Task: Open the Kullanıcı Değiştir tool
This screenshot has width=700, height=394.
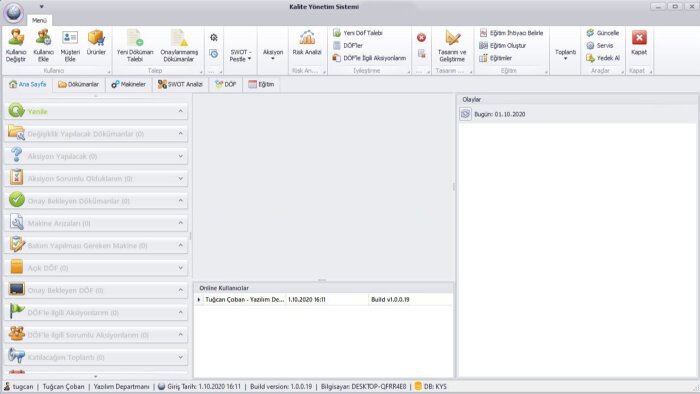Action: tap(16, 45)
